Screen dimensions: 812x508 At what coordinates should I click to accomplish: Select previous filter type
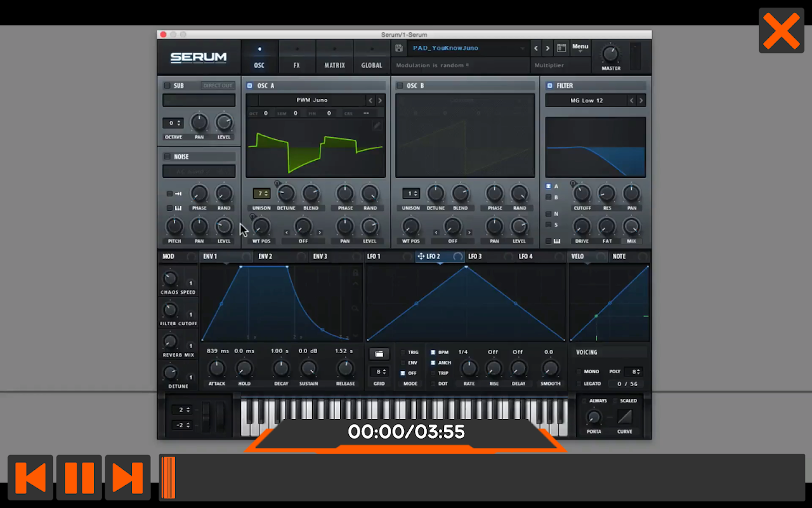click(x=632, y=100)
